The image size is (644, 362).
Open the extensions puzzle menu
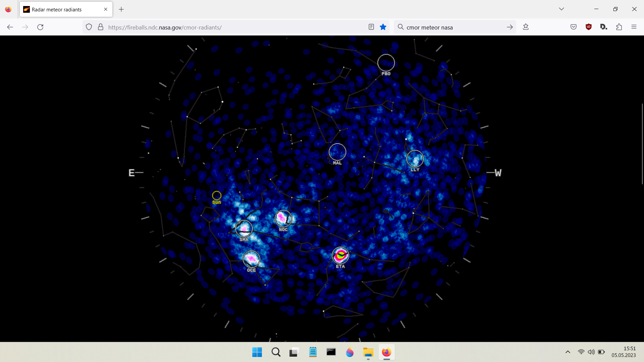[619, 27]
